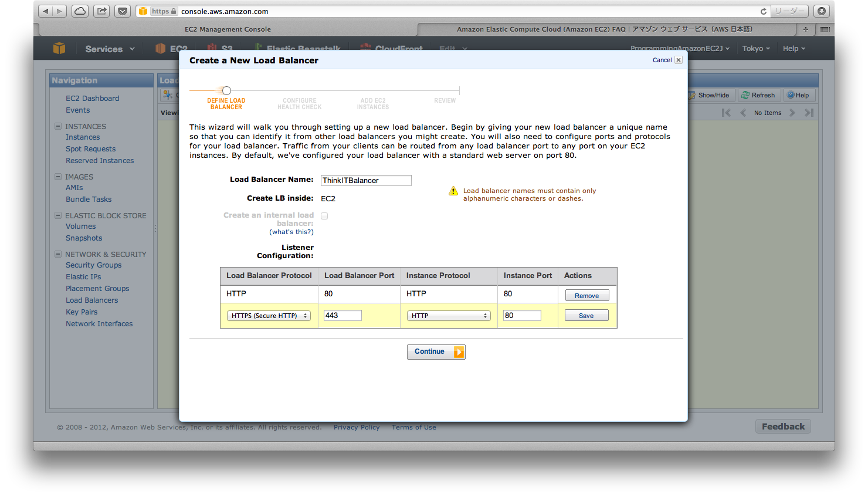Screen dimensions: 868x497
Task: Click the Load Balancer Port 443 field
Action: coord(343,316)
